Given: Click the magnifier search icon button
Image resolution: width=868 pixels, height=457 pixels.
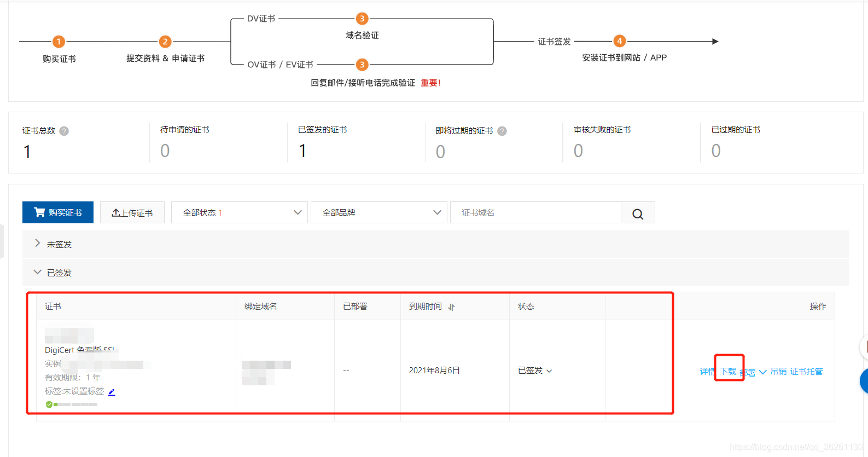Looking at the screenshot, I should tap(638, 213).
